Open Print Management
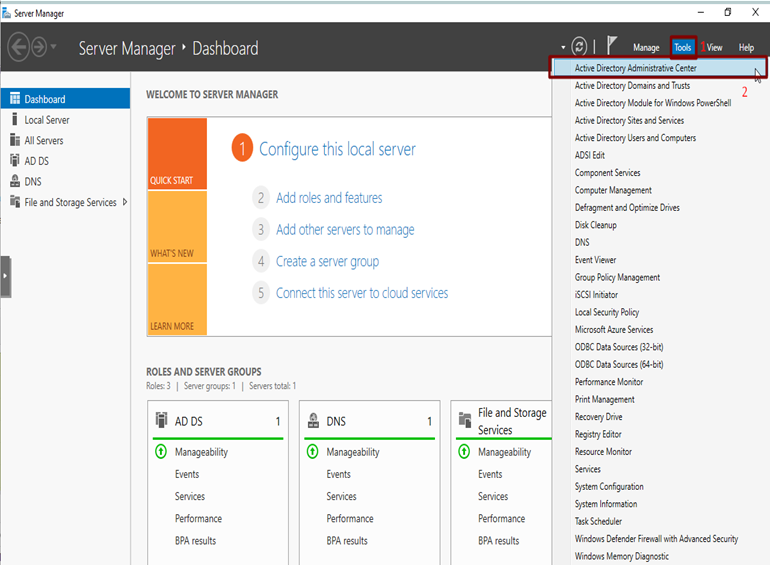 [605, 400]
